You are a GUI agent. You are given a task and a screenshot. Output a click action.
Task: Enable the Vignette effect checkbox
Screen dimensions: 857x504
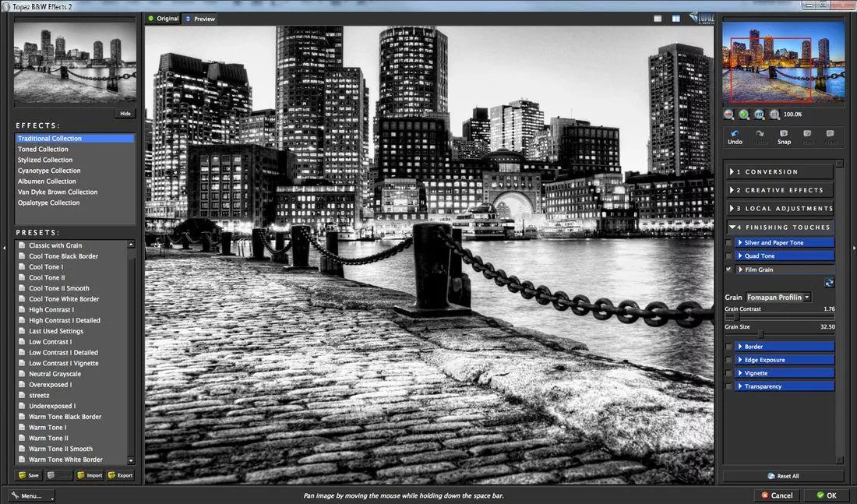coord(728,372)
